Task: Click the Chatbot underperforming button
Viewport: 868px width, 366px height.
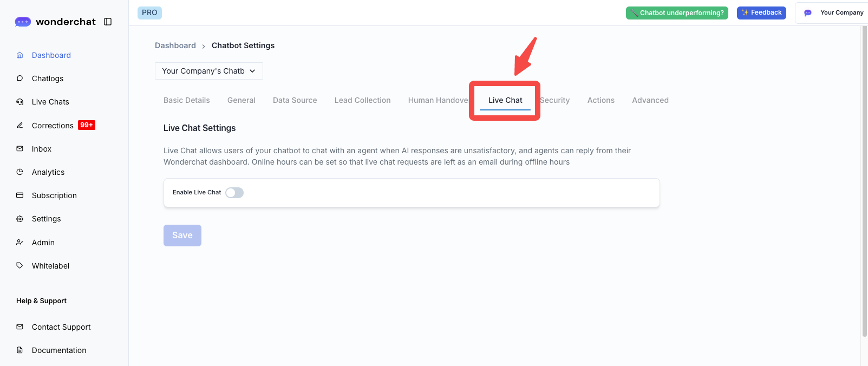Action: click(676, 13)
